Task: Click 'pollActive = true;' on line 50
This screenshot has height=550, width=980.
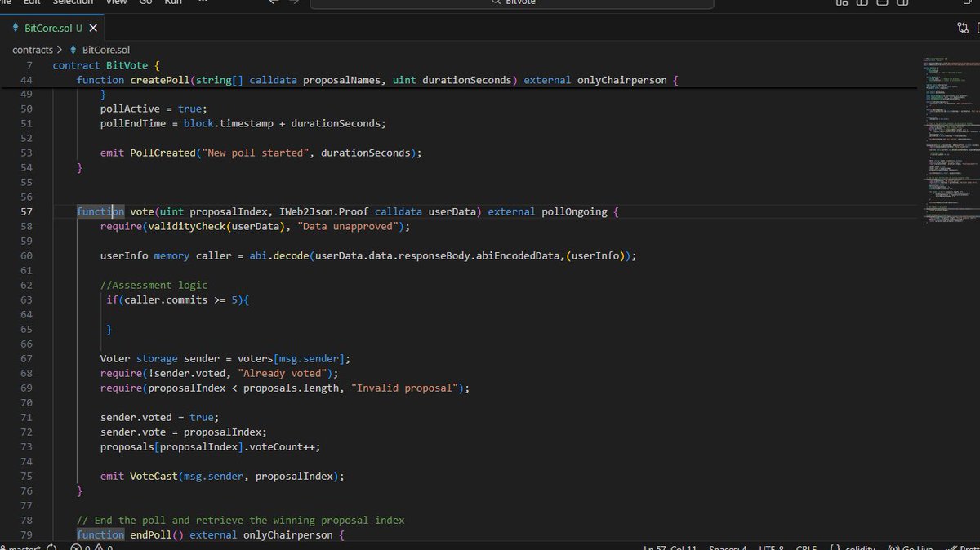Action: click(x=154, y=109)
